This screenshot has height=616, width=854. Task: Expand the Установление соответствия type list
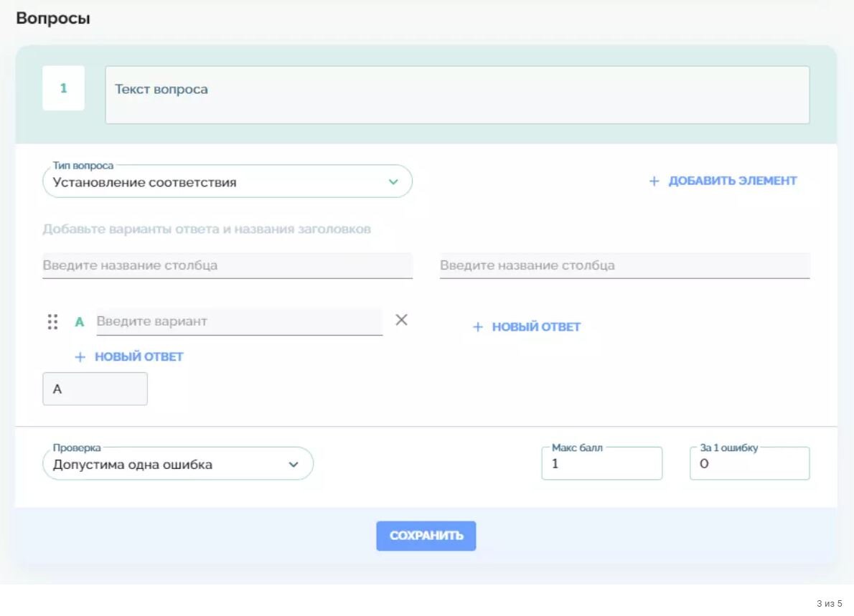(228, 181)
